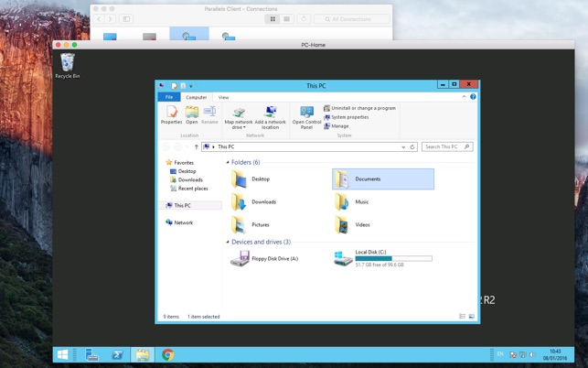
Task: Launch Google Chrome from the taskbar
Action: tap(168, 355)
